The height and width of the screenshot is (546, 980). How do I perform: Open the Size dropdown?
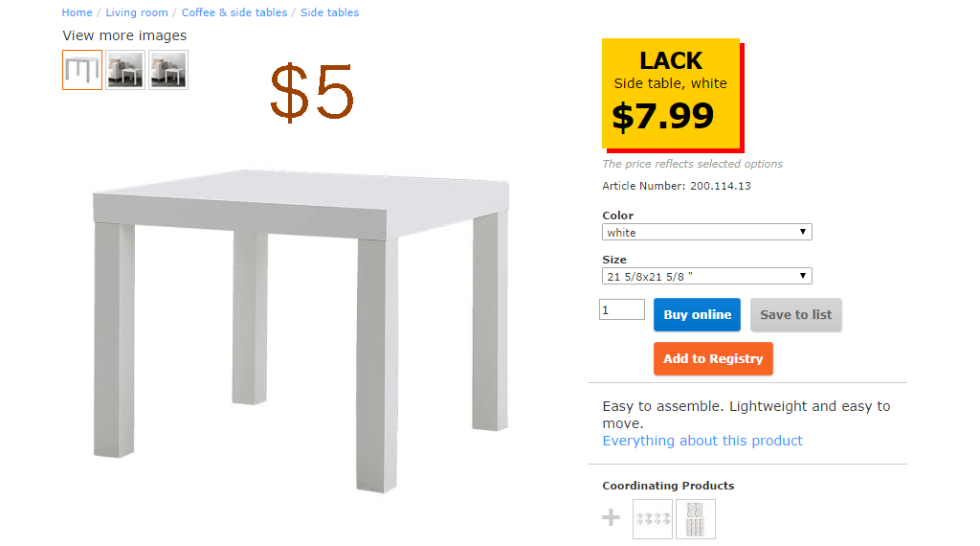[x=707, y=277]
